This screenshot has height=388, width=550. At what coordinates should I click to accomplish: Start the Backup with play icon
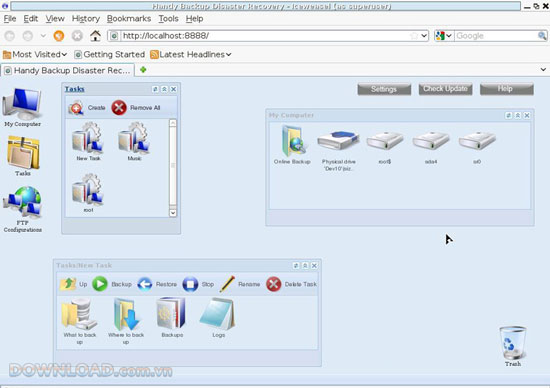[x=100, y=284]
